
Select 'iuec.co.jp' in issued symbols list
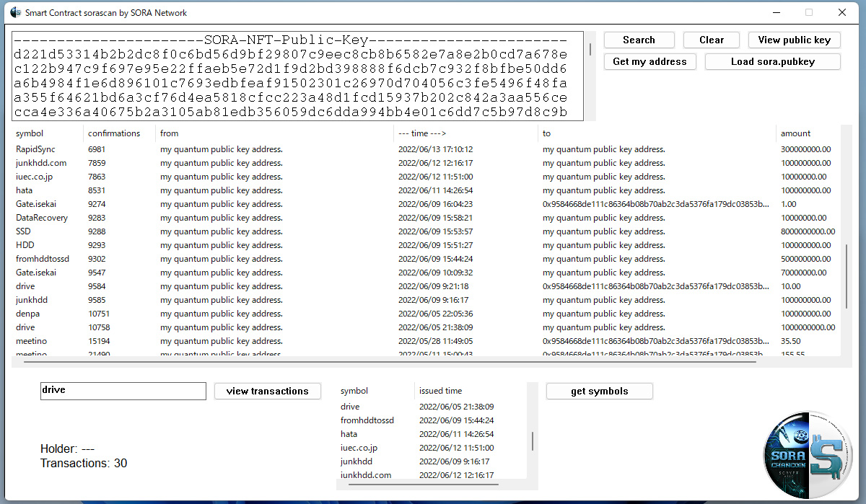pos(432,448)
